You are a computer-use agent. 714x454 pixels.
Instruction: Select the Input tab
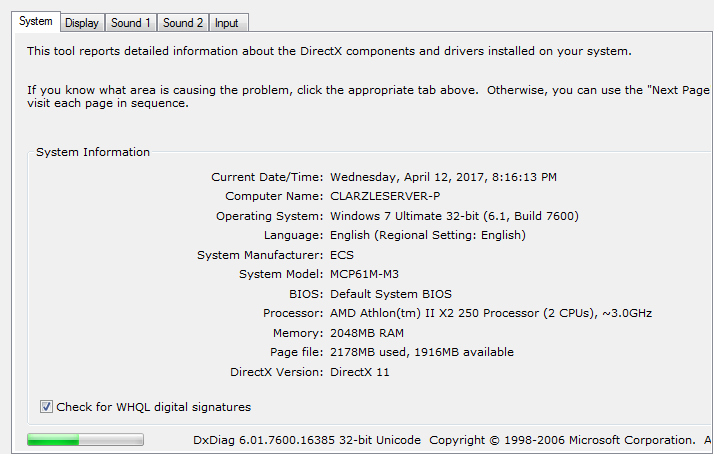(227, 22)
